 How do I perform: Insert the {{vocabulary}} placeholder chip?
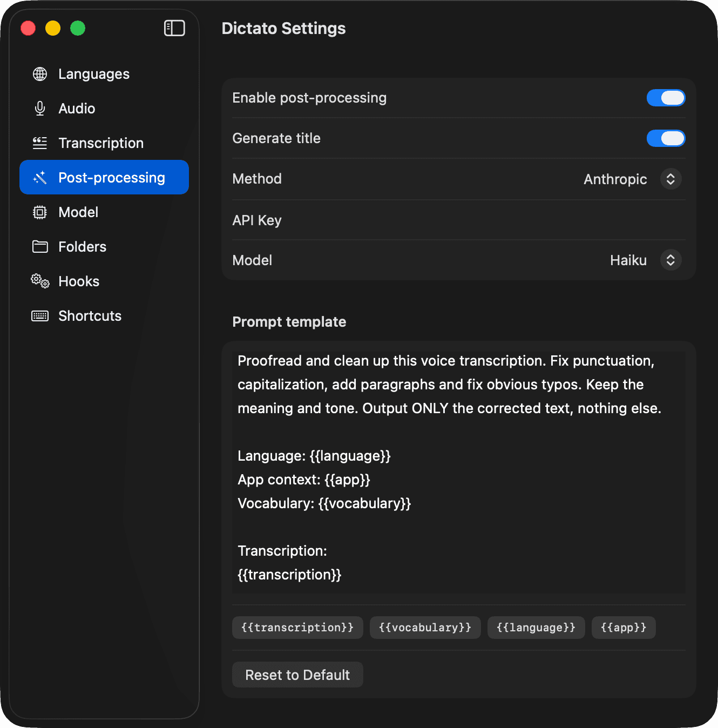(425, 627)
